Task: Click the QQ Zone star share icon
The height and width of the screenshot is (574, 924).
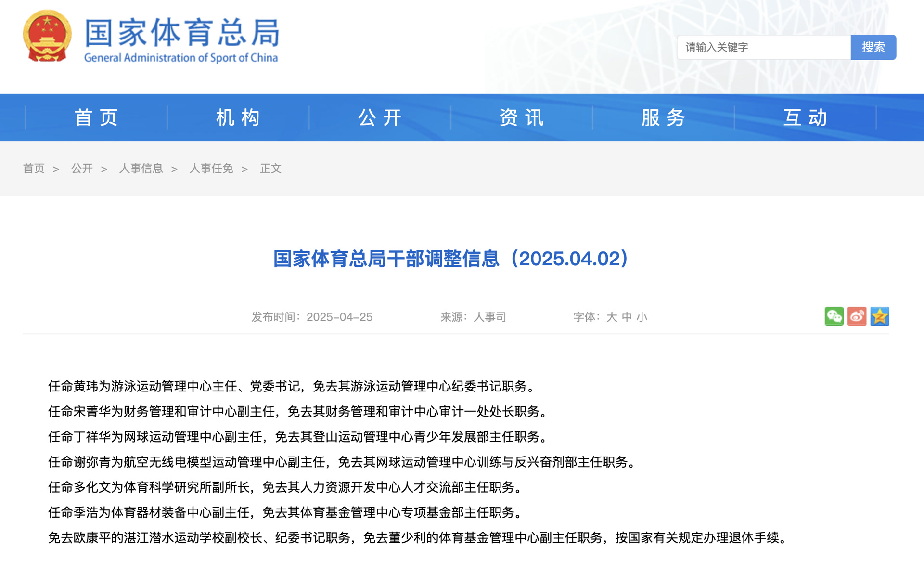Action: coord(879,316)
